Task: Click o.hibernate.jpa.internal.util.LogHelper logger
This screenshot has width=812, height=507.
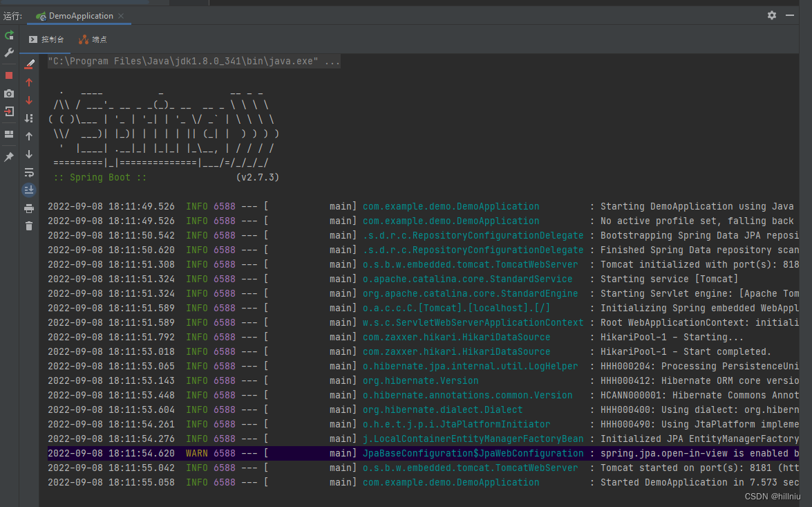Action: 470,366
